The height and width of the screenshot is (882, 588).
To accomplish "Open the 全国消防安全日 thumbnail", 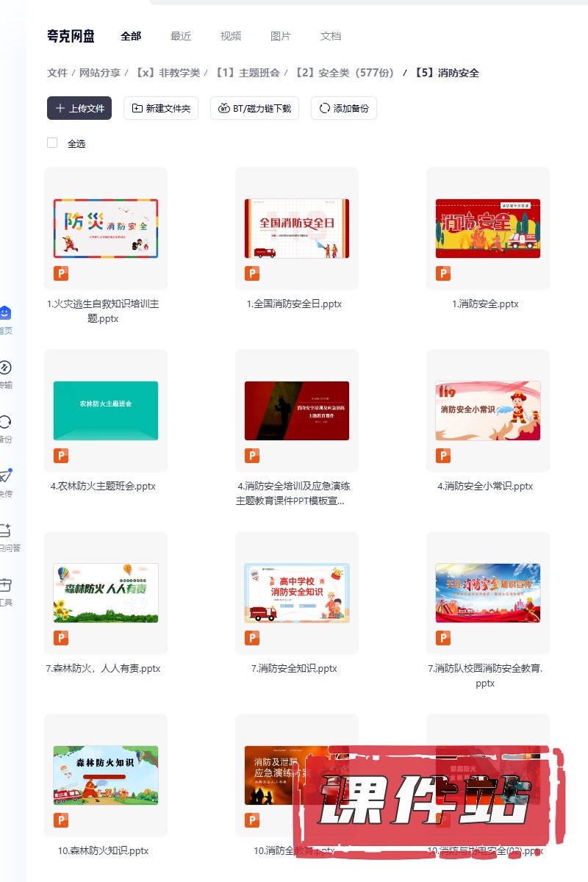I will [x=296, y=228].
